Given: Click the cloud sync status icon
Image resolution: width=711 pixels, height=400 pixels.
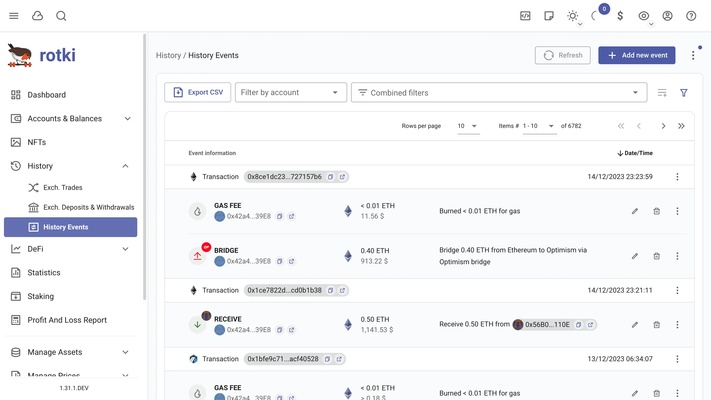Looking at the screenshot, I should pos(38,16).
